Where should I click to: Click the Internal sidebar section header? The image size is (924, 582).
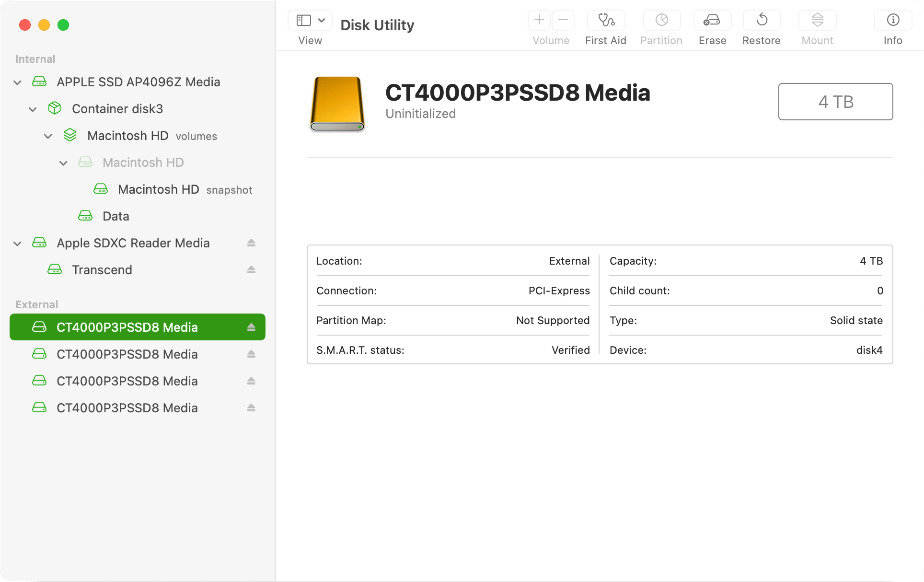35,59
